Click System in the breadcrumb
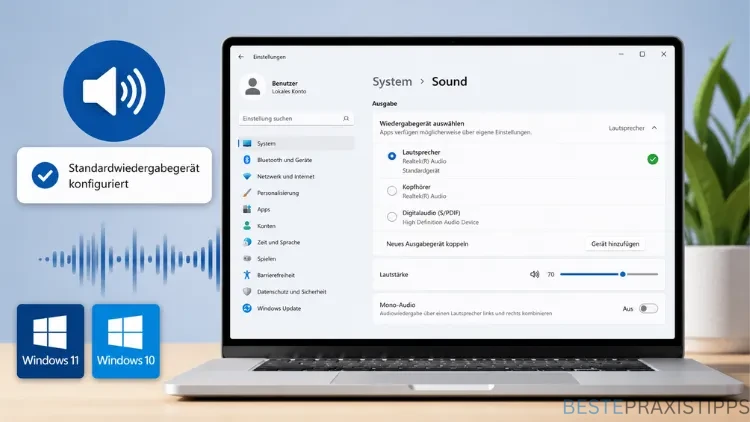 (392, 81)
